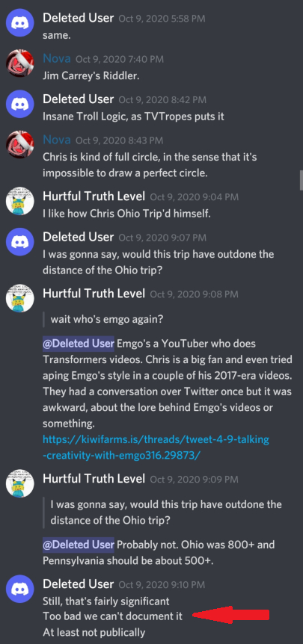303x644 pixels.
Task: Click quoted reply about Ohio trip distance
Action: click(x=165, y=513)
